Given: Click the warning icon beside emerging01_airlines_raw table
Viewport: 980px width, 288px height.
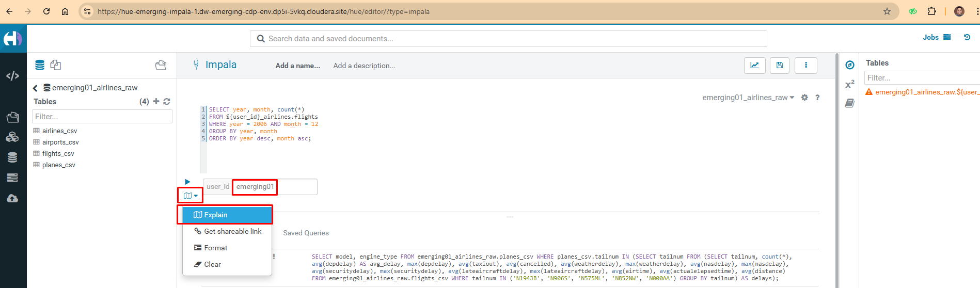Looking at the screenshot, I should [x=869, y=92].
